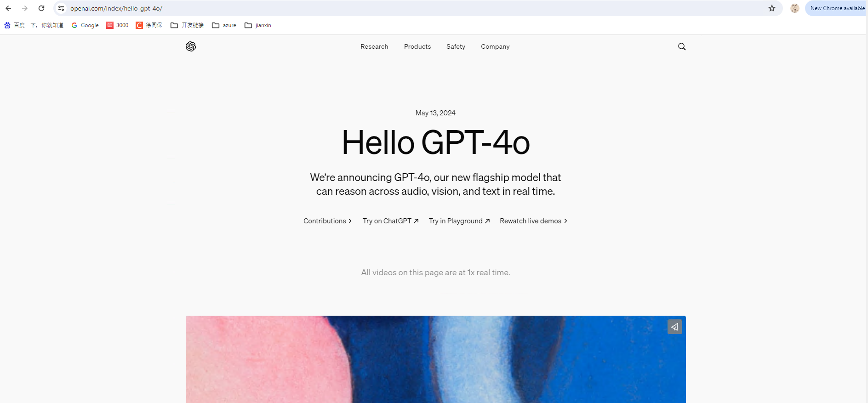Open the Company menu
Image resolution: width=868 pixels, height=403 pixels.
pyautogui.click(x=495, y=46)
